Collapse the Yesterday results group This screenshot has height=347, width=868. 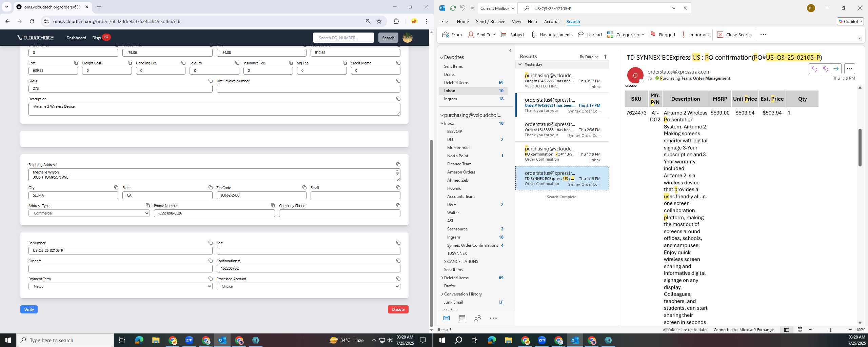(x=520, y=64)
